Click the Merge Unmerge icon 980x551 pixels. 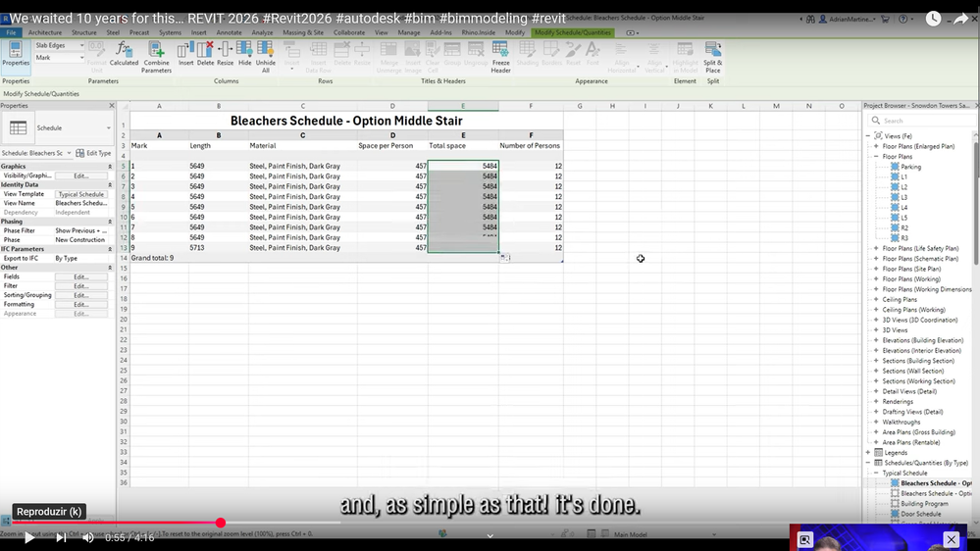click(388, 57)
